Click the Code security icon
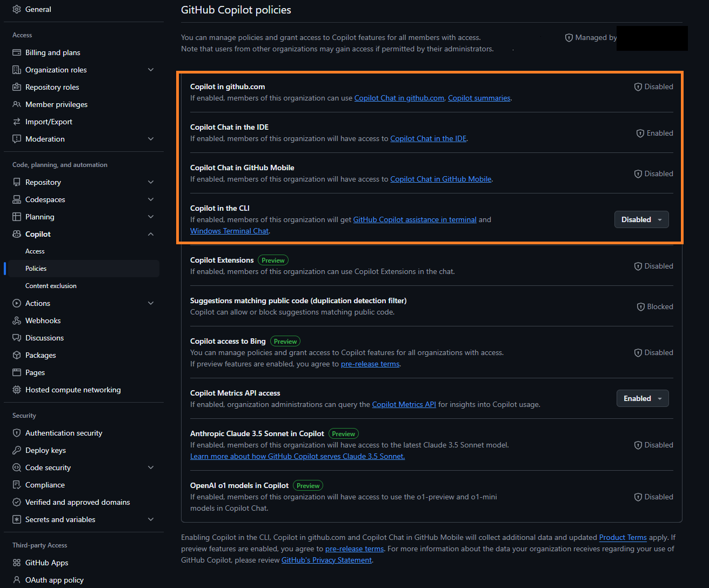The width and height of the screenshot is (709, 588). pos(17,467)
